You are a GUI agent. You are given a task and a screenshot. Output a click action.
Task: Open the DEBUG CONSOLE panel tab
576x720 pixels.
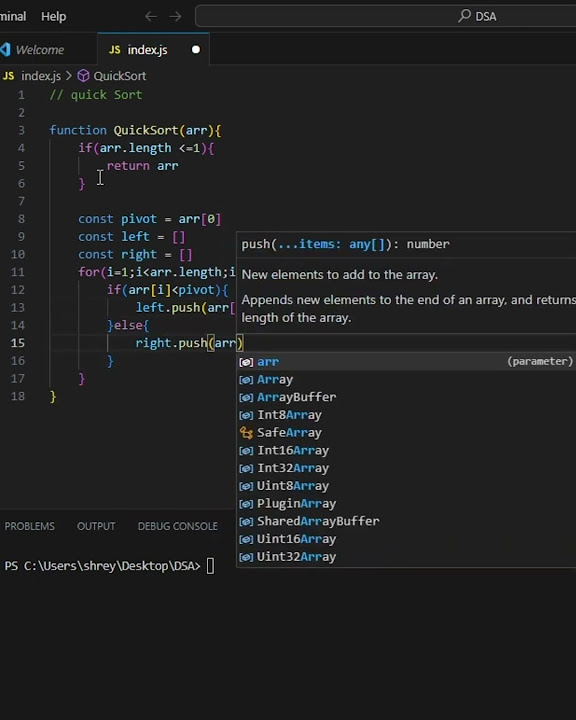(178, 526)
